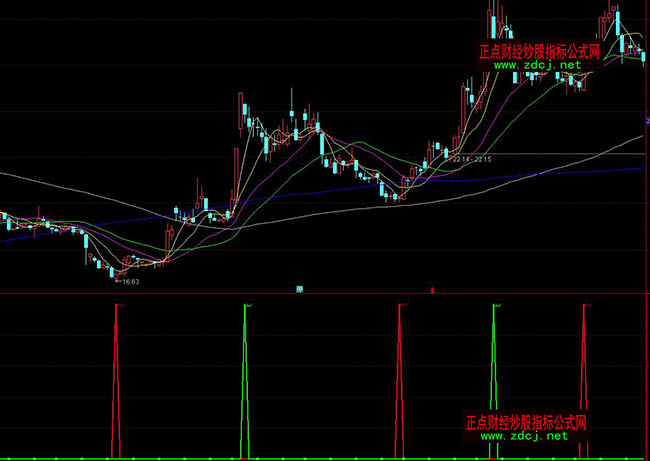Click the first green signal spike
The width and height of the screenshot is (650, 461).
click(x=245, y=380)
